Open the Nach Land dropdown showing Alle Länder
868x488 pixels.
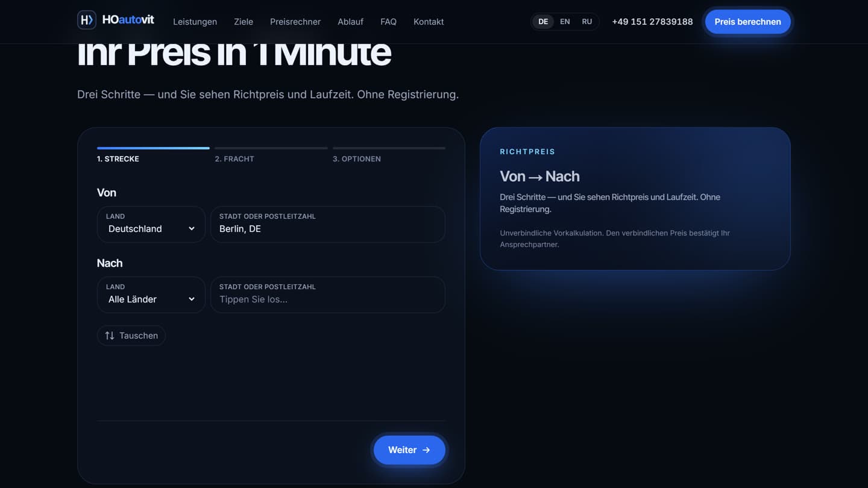(151, 295)
